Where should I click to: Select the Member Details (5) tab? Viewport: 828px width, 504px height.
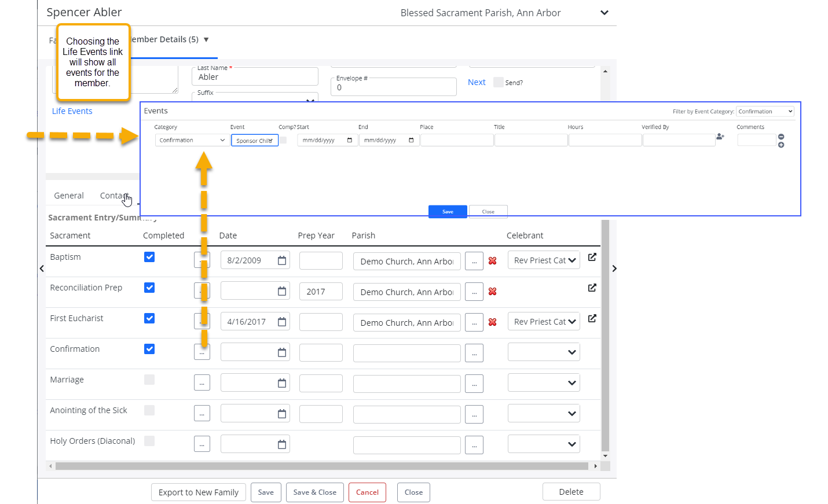click(163, 39)
